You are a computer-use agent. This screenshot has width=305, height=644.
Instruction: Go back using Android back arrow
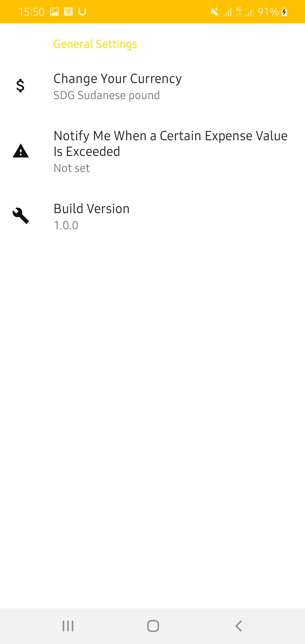pyautogui.click(x=238, y=626)
